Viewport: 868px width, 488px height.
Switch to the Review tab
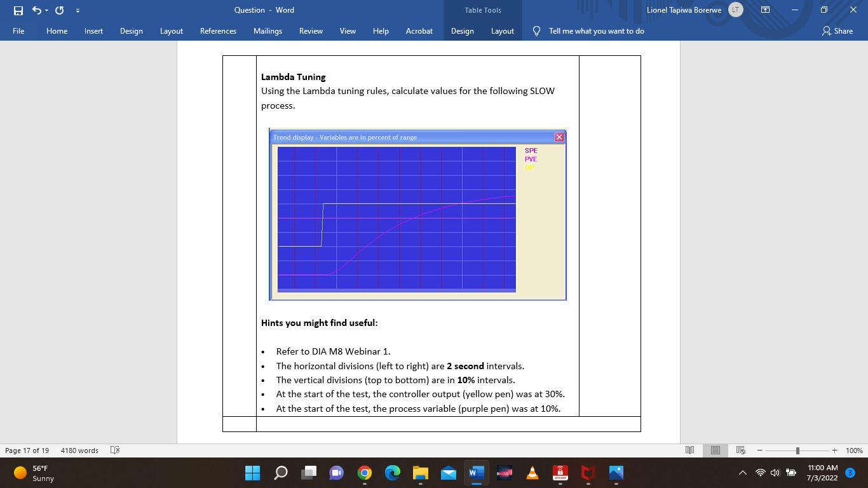click(x=311, y=30)
